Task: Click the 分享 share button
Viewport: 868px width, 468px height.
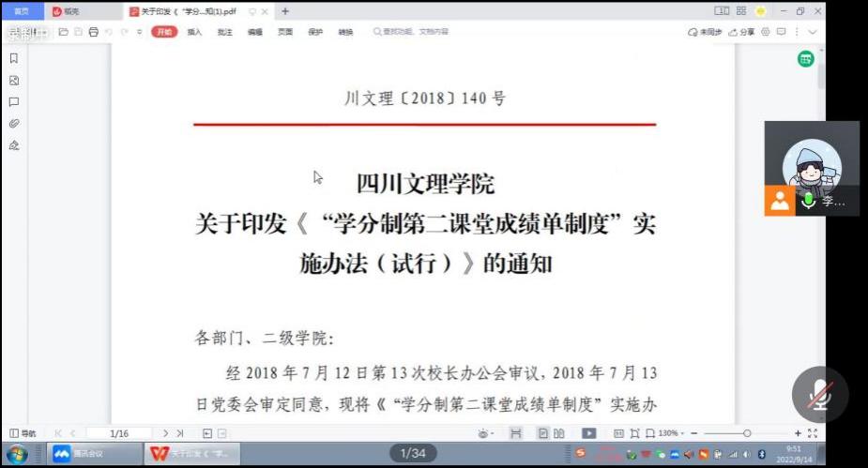Action: pos(741,32)
